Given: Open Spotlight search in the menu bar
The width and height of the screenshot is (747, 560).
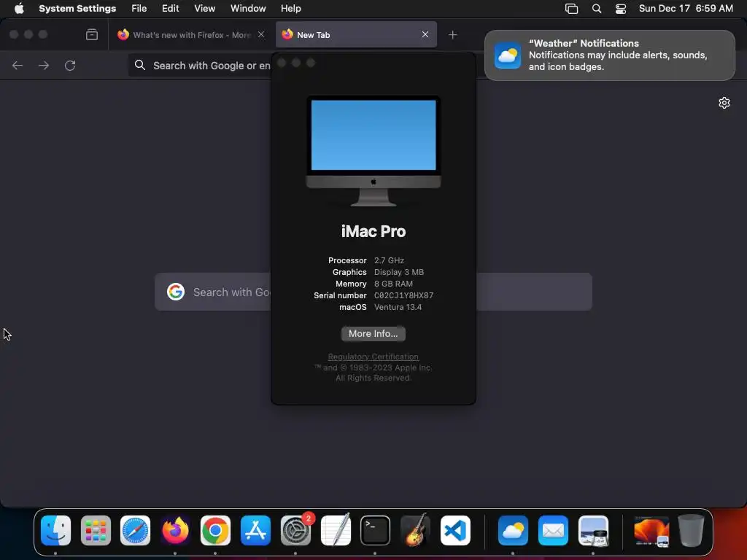Looking at the screenshot, I should coord(597,9).
